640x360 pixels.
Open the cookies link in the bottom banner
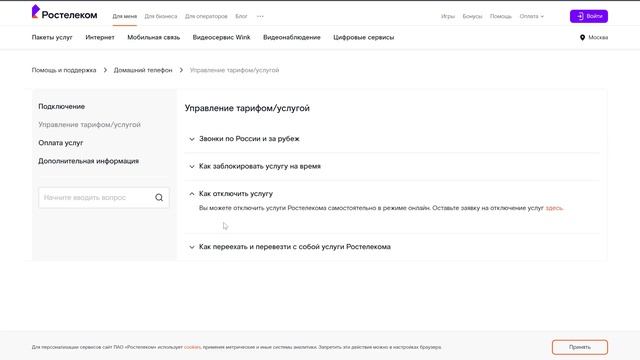click(192, 347)
